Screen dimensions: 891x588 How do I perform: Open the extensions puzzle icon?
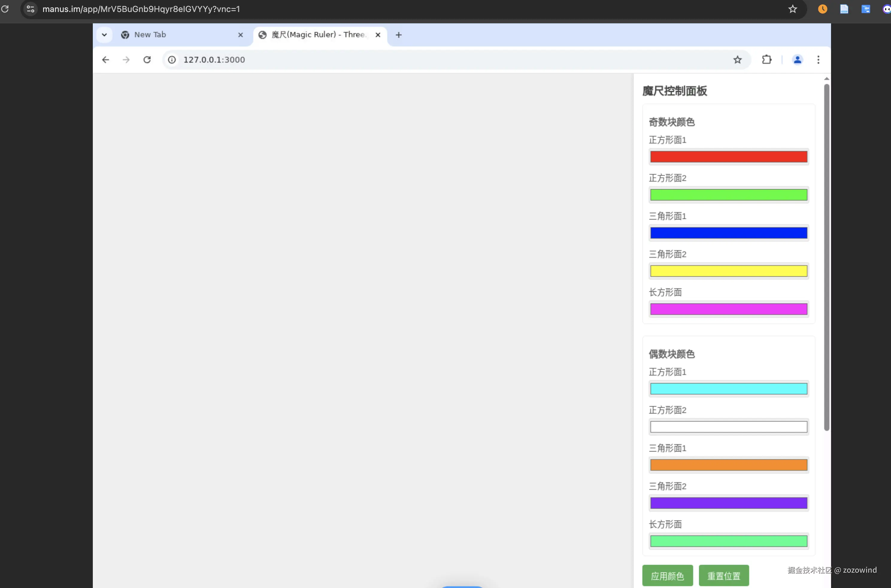pos(766,60)
